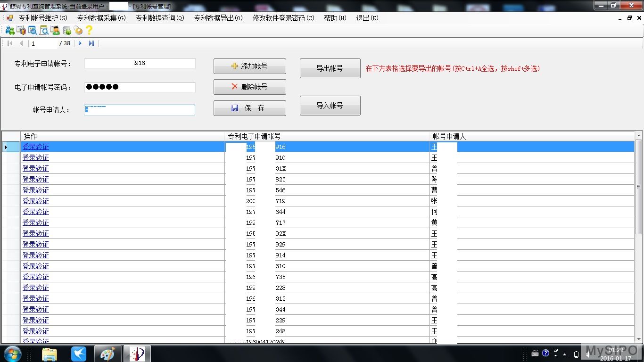Open the folder explorer icon in taskbar
The image size is (644, 362).
(x=50, y=353)
